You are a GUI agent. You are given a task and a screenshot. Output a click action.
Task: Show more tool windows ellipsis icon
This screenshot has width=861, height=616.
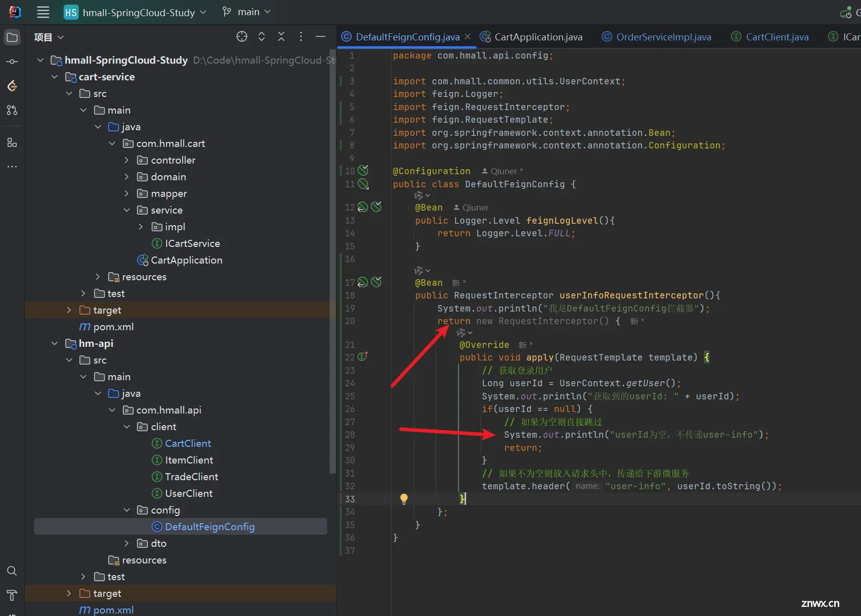[12, 167]
